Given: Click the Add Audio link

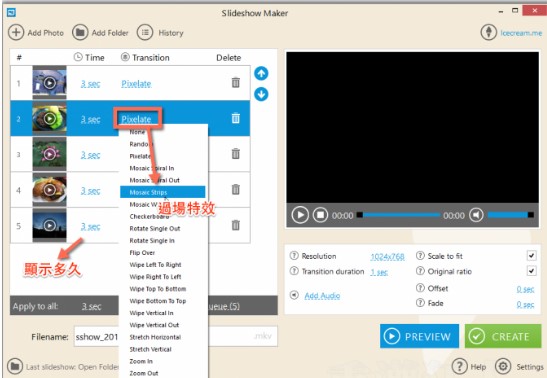Looking at the screenshot, I should (322, 296).
